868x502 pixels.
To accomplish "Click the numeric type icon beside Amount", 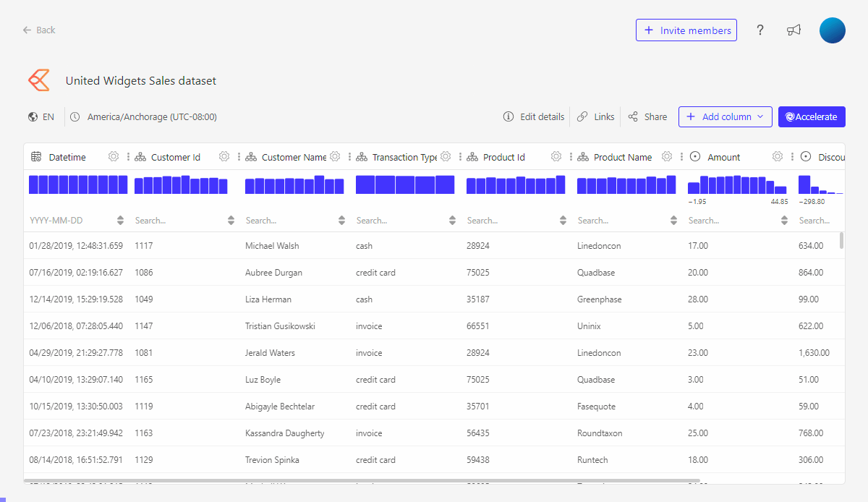I will click(695, 156).
